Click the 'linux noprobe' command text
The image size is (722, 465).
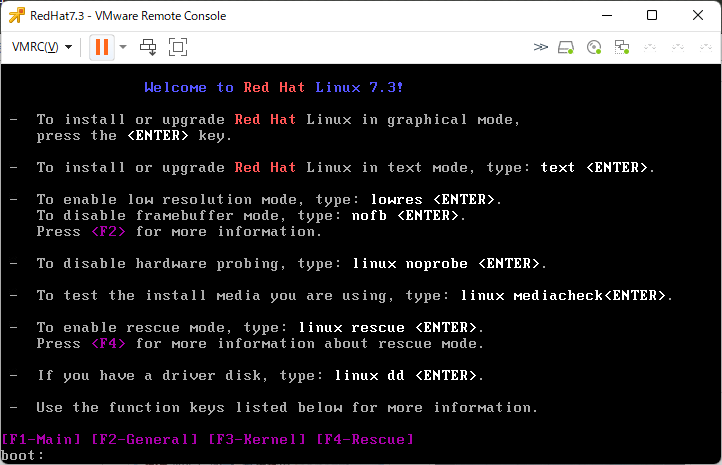pyautogui.click(x=410, y=263)
